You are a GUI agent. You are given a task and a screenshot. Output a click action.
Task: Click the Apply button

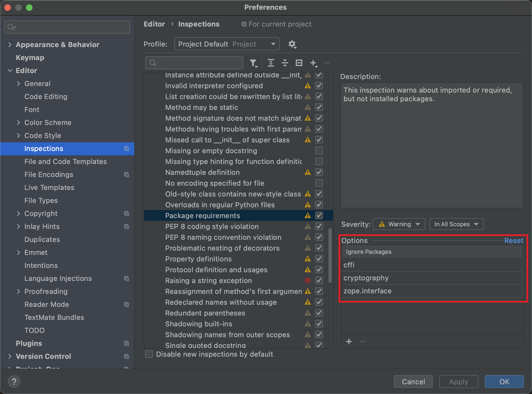(459, 382)
